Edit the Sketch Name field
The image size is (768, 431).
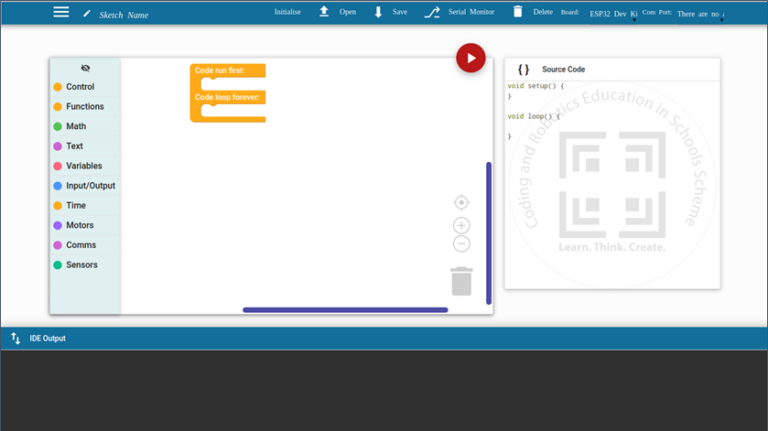pyautogui.click(x=124, y=15)
